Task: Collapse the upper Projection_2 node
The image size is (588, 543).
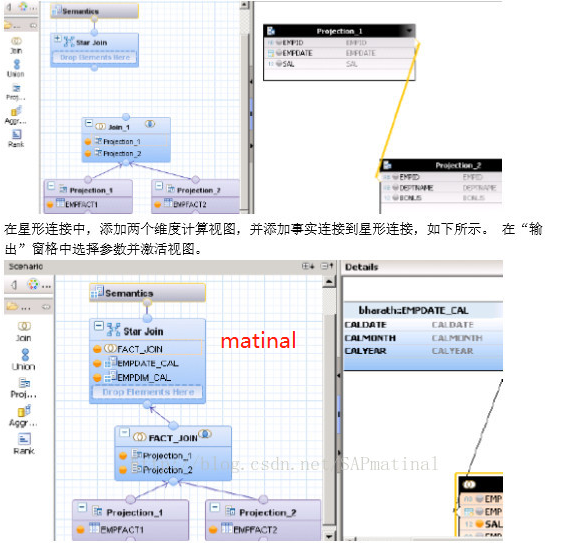Action: click(x=159, y=186)
